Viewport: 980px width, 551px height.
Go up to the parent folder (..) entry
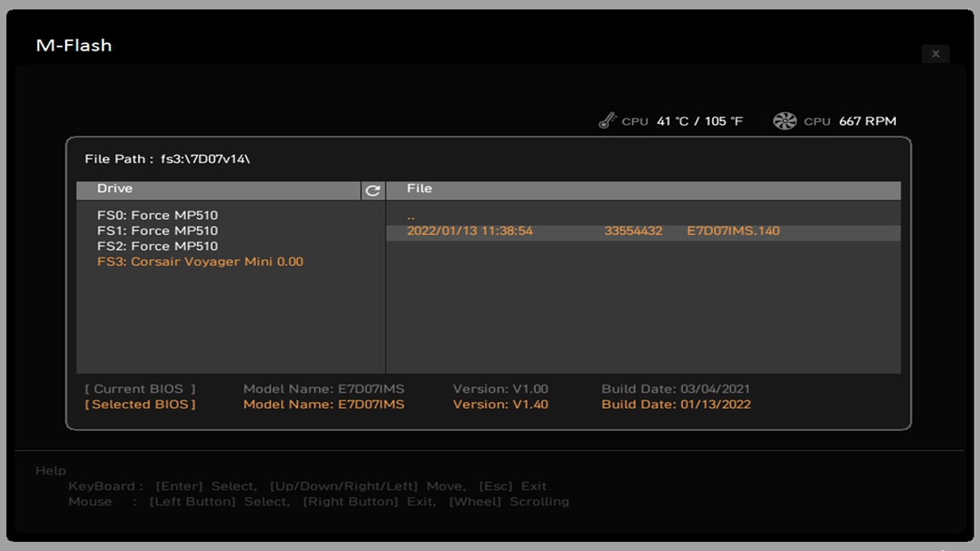tap(411, 216)
